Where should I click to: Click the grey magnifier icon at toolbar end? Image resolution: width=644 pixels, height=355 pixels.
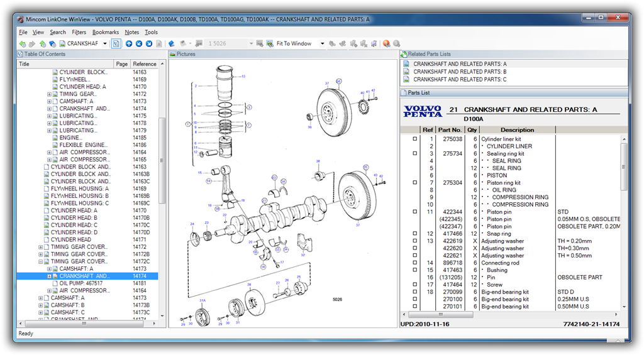396,43
